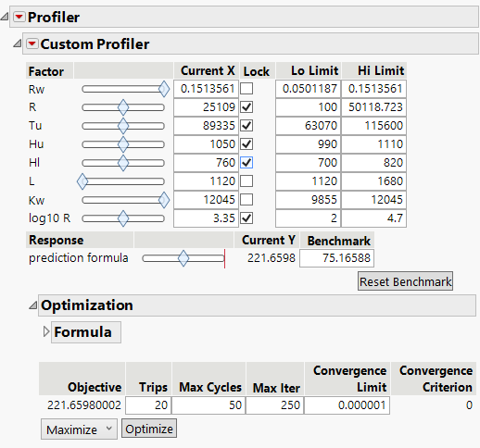
Task: Collapse the Profiler outline section
Action: click(5, 17)
